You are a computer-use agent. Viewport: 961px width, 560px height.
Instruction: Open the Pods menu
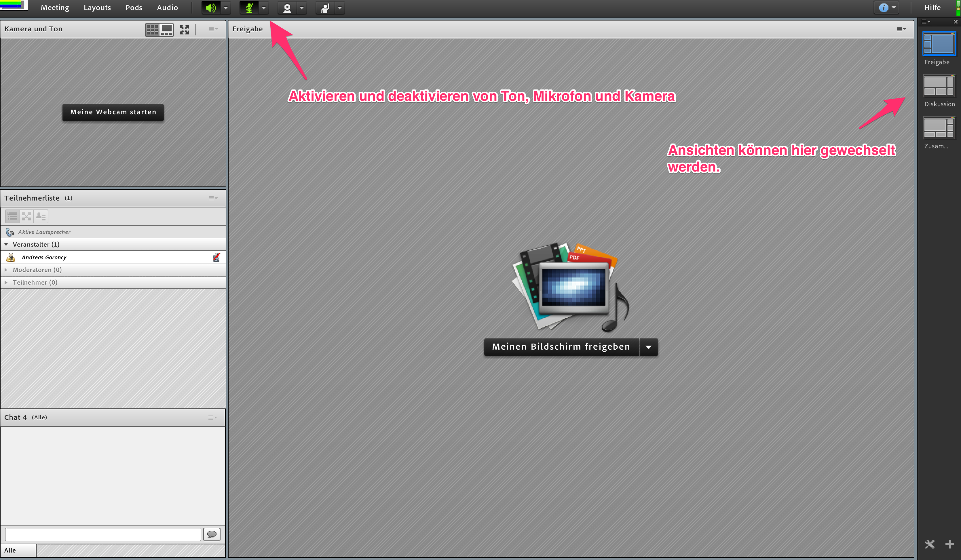[134, 7]
